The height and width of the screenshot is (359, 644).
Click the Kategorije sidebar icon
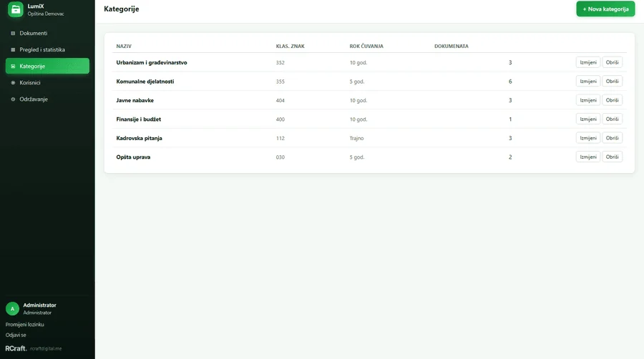pos(13,66)
